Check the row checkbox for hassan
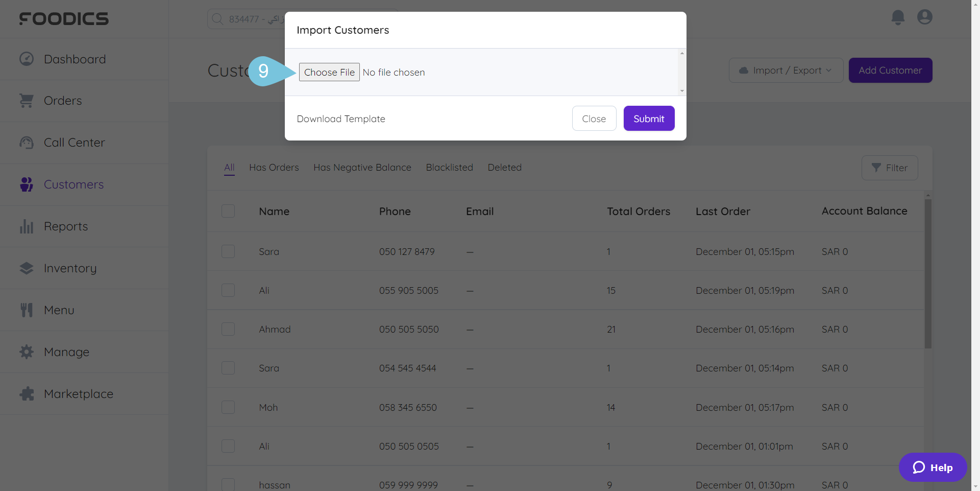This screenshot has height=491, width=980. pos(228,484)
